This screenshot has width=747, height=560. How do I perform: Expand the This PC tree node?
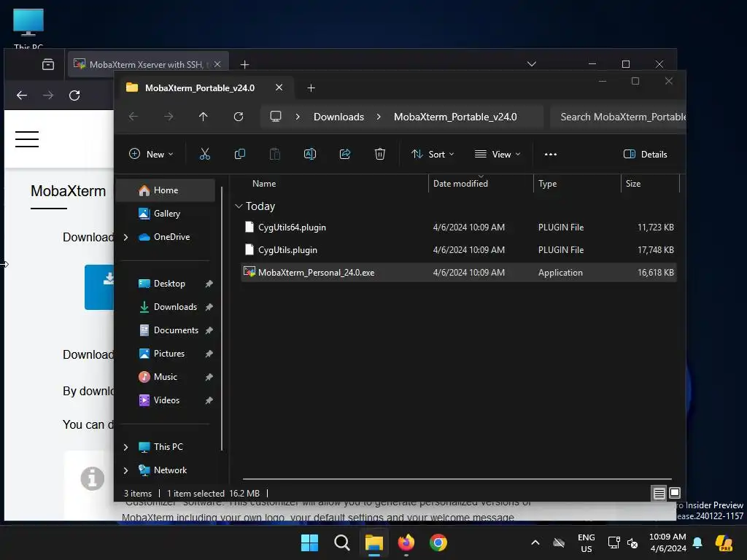click(x=125, y=447)
